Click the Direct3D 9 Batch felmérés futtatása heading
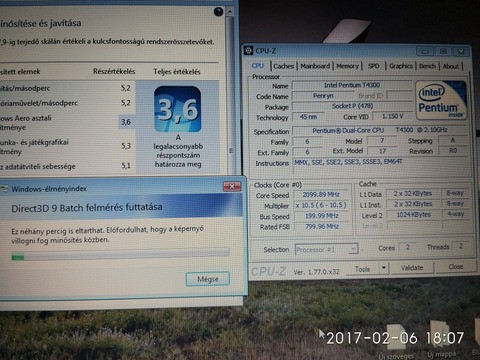This screenshot has height=360, width=480. [x=87, y=208]
